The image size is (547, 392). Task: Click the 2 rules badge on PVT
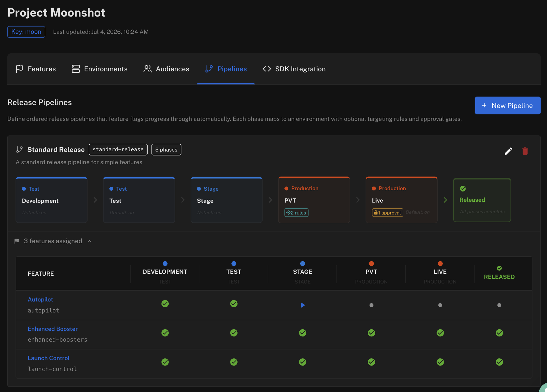pyautogui.click(x=296, y=213)
